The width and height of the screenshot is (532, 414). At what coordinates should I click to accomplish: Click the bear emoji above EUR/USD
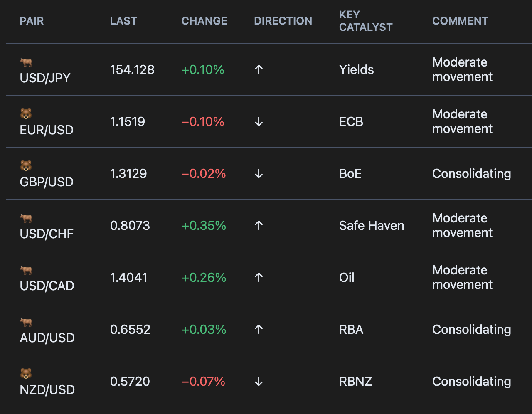click(26, 114)
